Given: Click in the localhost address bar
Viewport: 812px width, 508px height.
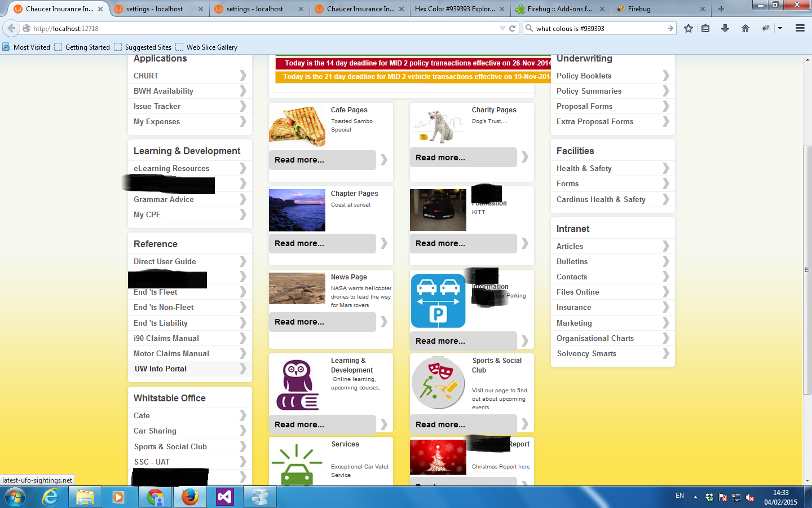Looking at the screenshot, I should (x=265, y=28).
